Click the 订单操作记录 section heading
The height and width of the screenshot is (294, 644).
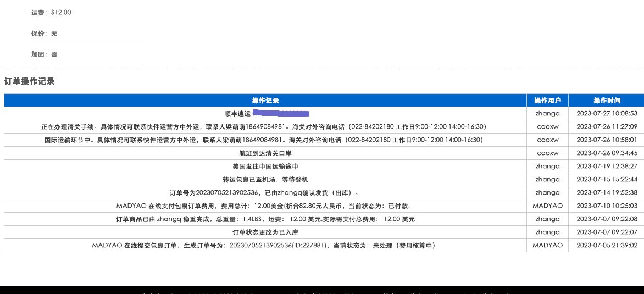29,81
